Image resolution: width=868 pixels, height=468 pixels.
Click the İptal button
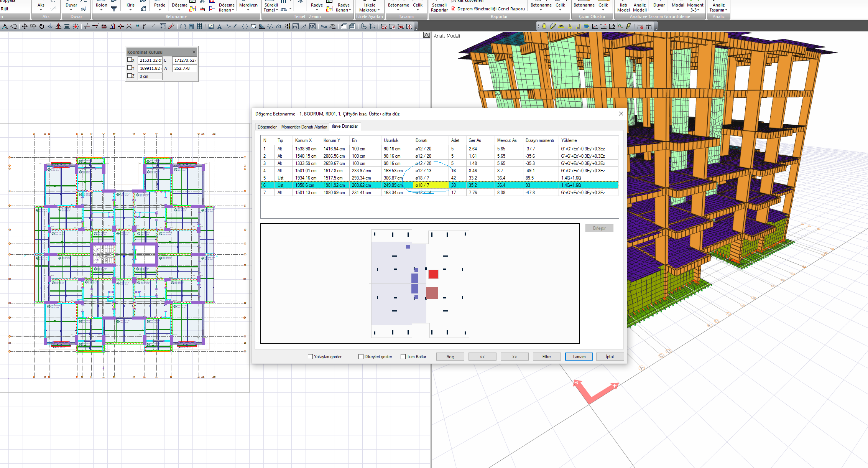pyautogui.click(x=610, y=357)
